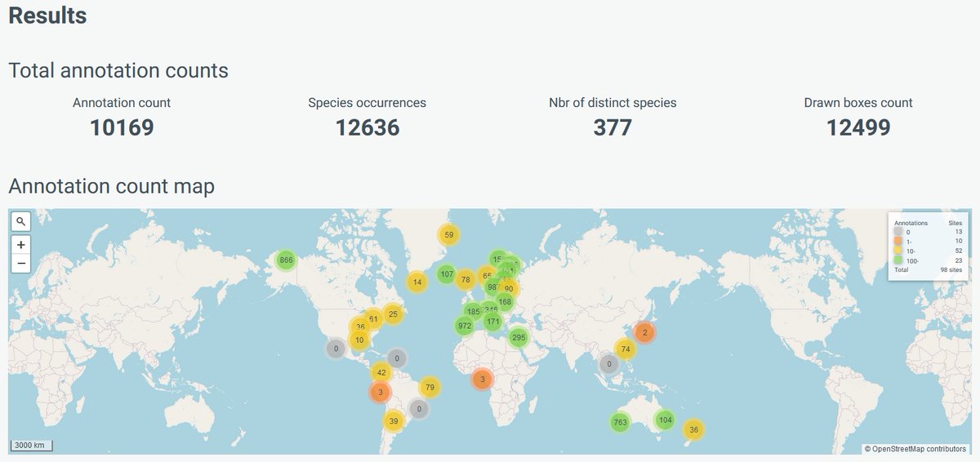Viewport: 980px width, 462px height.
Task: Select the orange 2 cluster near Japan
Action: 645,332
